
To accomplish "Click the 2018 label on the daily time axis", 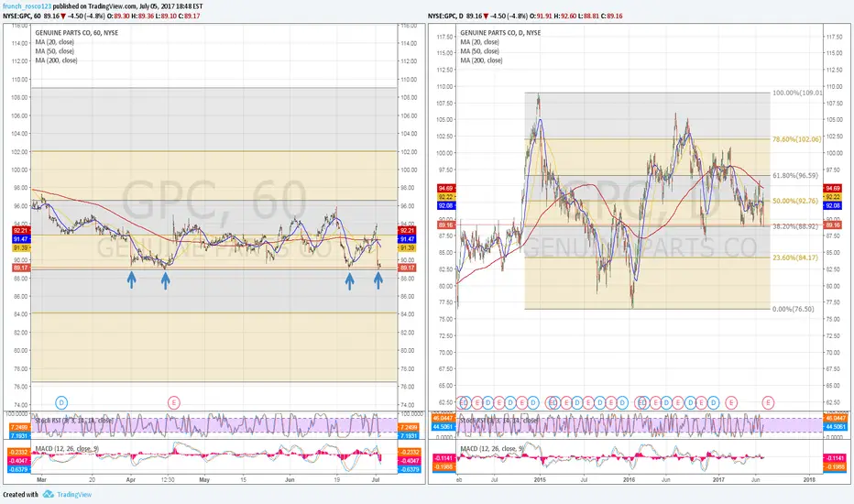I will click(x=809, y=480).
